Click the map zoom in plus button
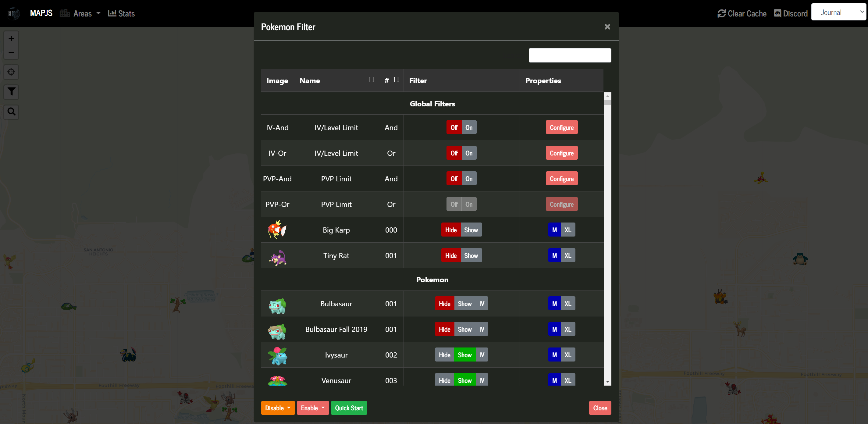Viewport: 868px width, 424px height. click(11, 38)
